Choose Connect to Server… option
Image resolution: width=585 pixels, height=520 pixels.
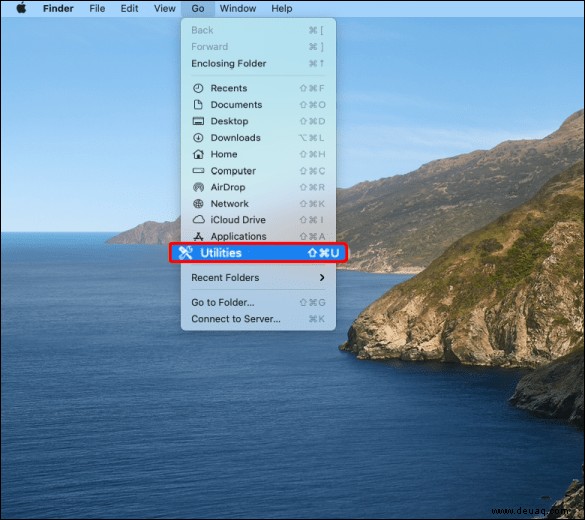click(x=258, y=319)
